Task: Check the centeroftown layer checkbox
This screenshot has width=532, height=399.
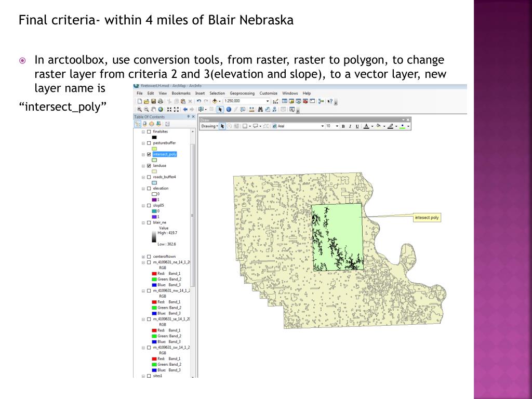Action: click(x=149, y=257)
